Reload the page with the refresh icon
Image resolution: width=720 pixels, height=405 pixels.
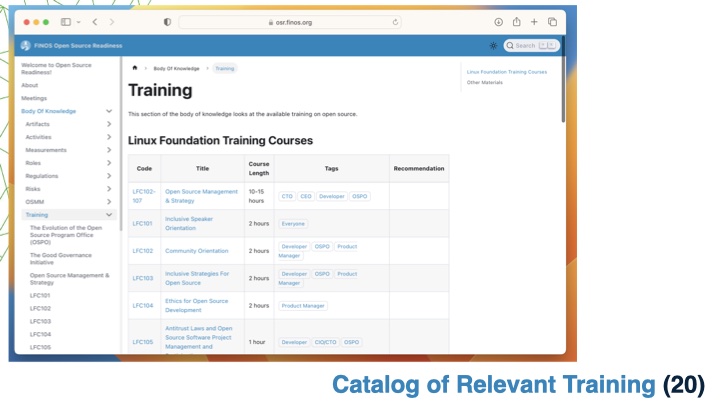(395, 22)
